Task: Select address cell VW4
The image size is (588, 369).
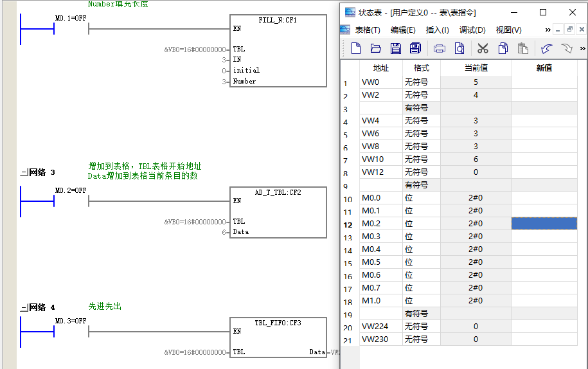Action: point(381,121)
